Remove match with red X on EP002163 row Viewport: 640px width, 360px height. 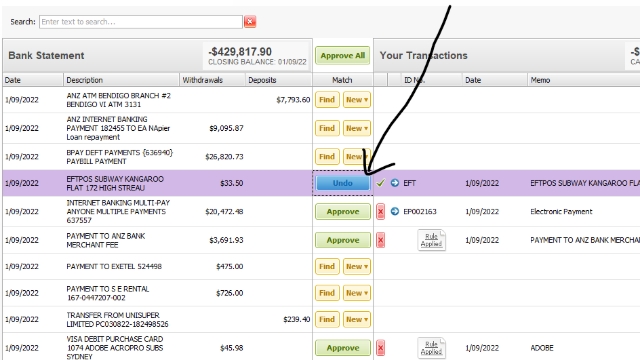(380, 211)
